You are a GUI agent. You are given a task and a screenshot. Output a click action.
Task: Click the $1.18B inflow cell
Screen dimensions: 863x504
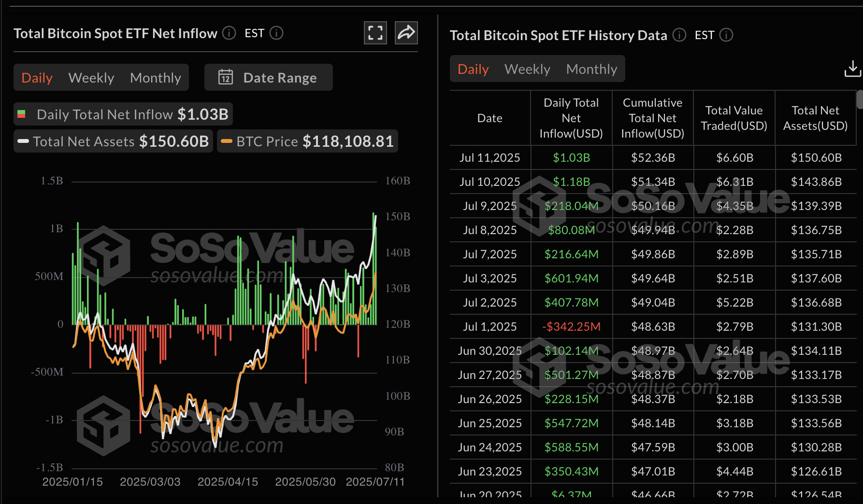click(571, 182)
